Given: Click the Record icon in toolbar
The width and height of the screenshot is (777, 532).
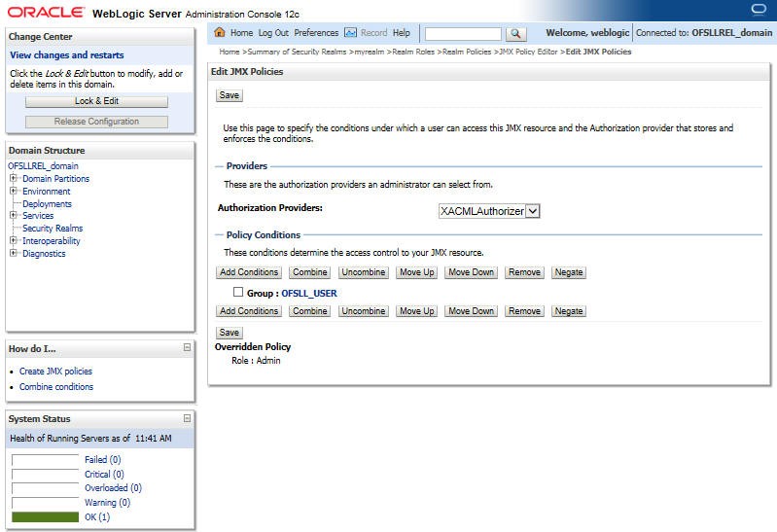Looking at the screenshot, I should coord(350,33).
